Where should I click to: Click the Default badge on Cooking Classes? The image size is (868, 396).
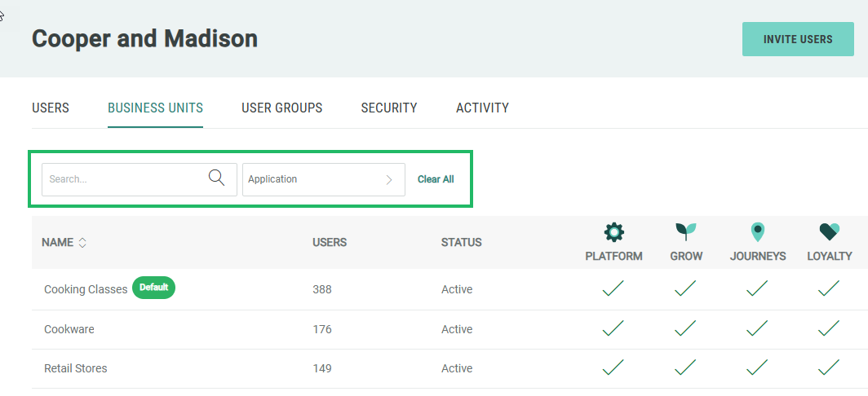[x=153, y=288]
